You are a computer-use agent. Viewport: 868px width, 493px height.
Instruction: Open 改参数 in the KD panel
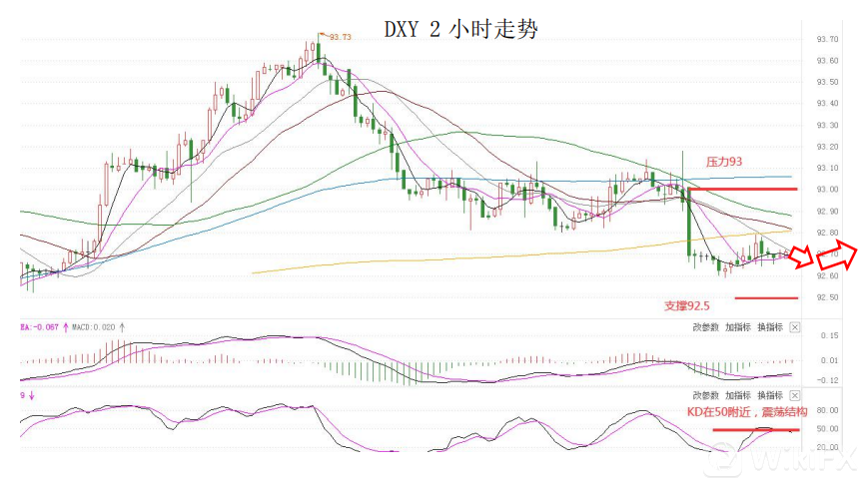[706, 395]
